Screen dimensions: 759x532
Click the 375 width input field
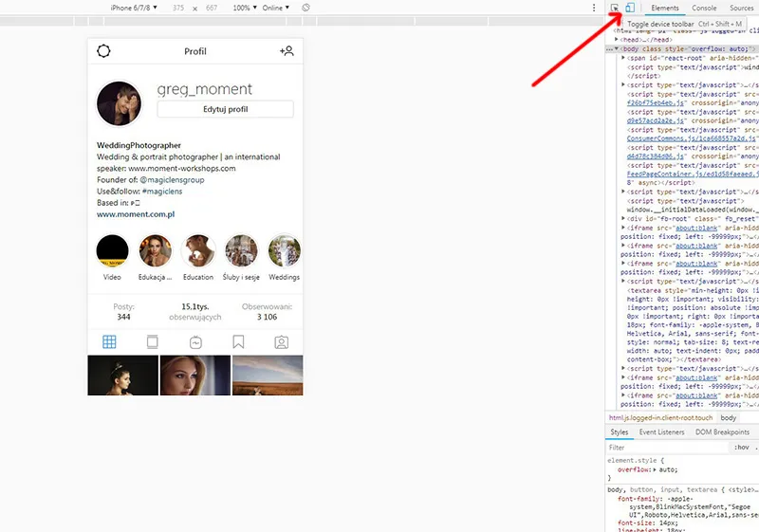pos(178,8)
